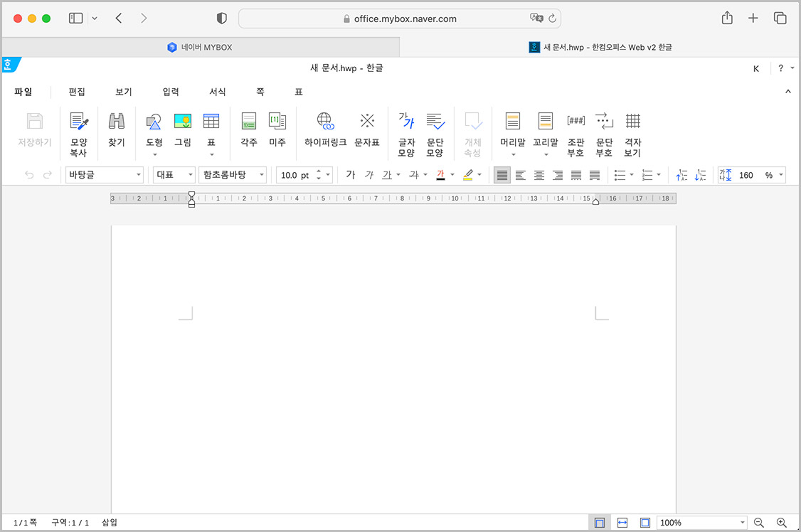Open 글자 모양 character format dialog
The height and width of the screenshot is (532, 801).
pyautogui.click(x=407, y=122)
